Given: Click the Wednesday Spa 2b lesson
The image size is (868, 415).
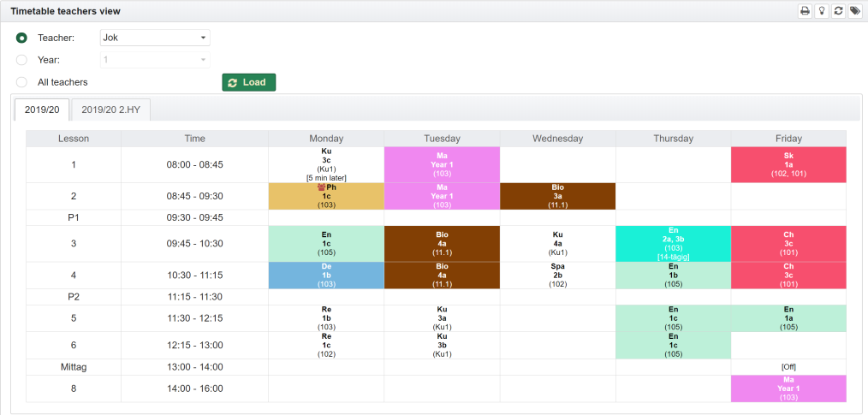Looking at the screenshot, I should (557, 276).
